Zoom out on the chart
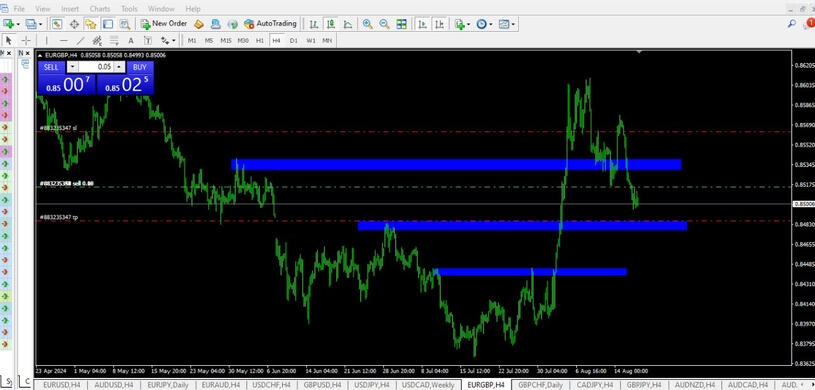This screenshot has height=390, width=815. tap(384, 24)
